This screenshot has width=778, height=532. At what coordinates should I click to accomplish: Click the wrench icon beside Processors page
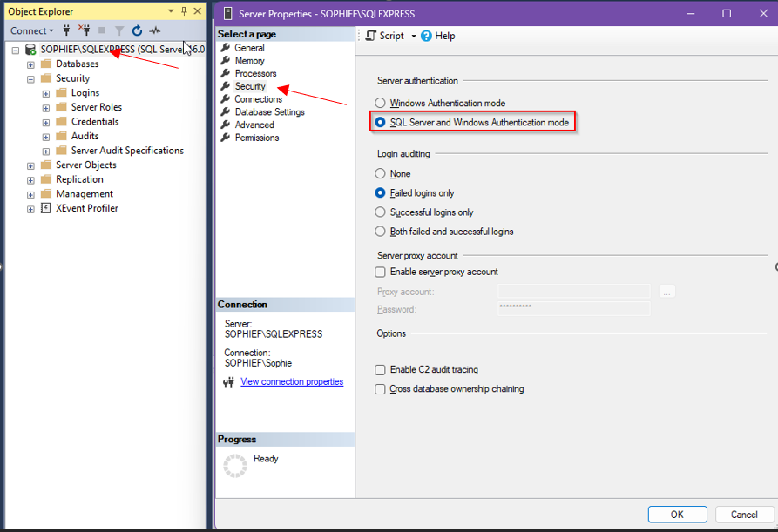tap(226, 73)
